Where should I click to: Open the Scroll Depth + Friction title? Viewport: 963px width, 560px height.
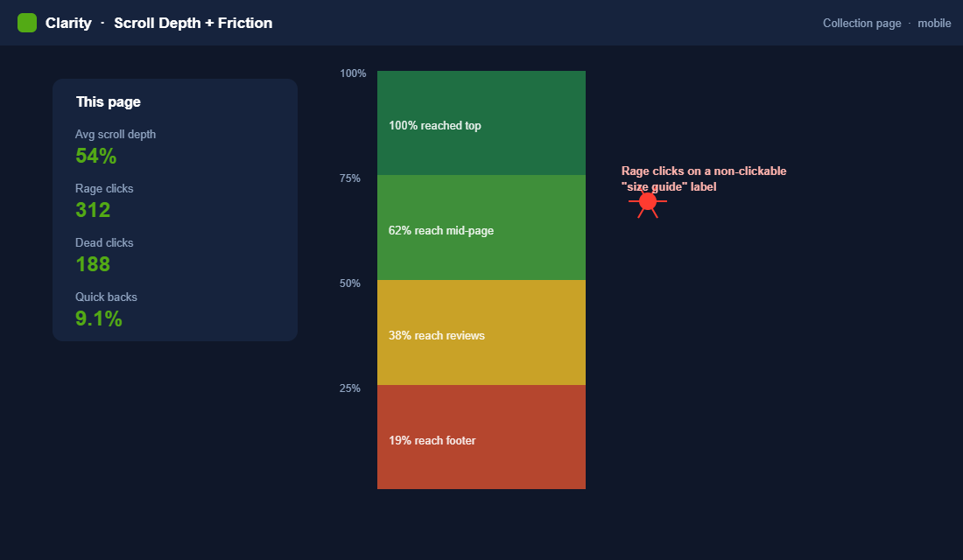[x=193, y=23]
